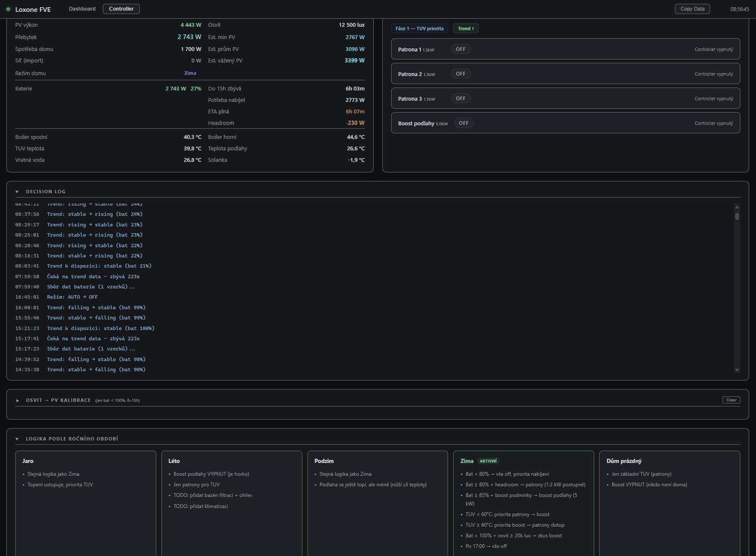
Task: Collapse the Decision Log section triangle
Action: click(x=17, y=192)
